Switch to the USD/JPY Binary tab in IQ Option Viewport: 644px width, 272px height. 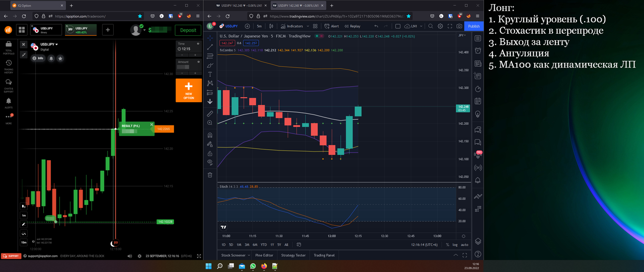[45, 30]
